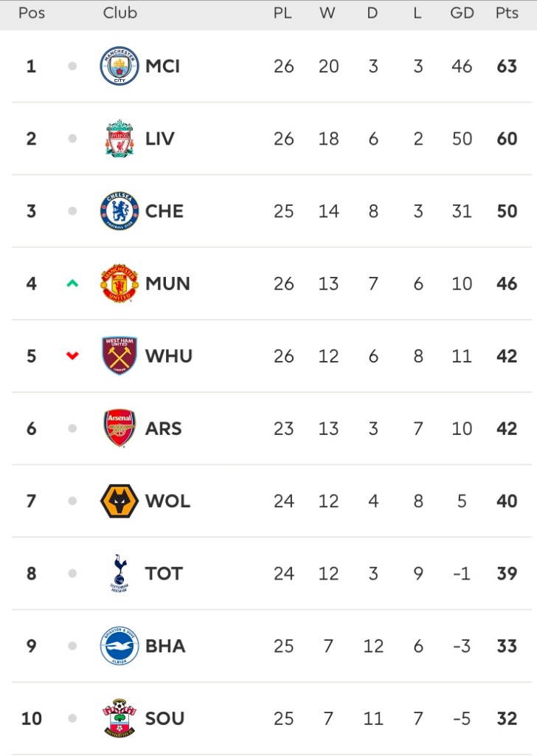Select the Club column header
The image size is (537, 756).
click(119, 13)
